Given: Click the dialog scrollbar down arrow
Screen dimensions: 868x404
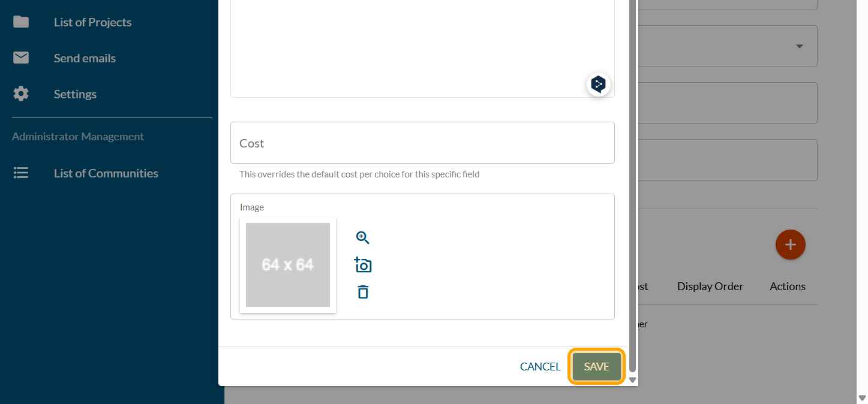Looking at the screenshot, I should point(632,380).
